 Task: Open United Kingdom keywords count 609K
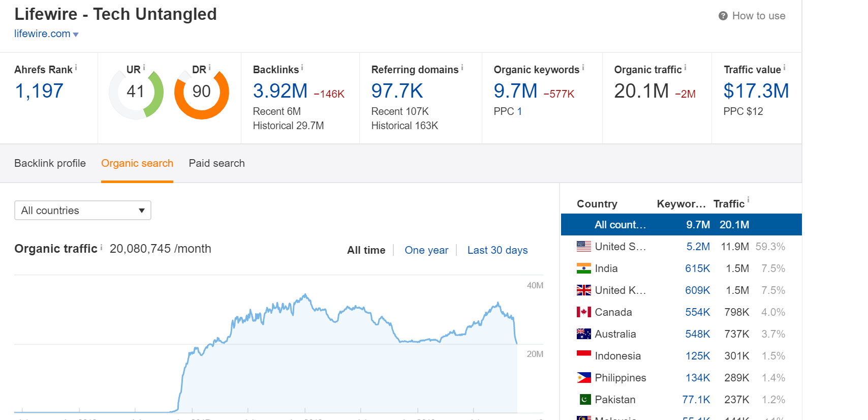click(x=698, y=290)
